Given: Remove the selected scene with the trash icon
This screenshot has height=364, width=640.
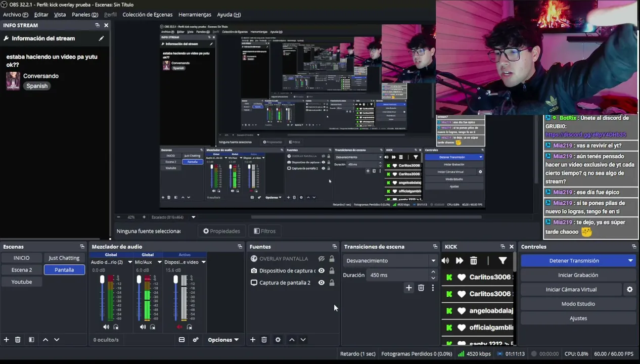Looking at the screenshot, I should [18, 340].
